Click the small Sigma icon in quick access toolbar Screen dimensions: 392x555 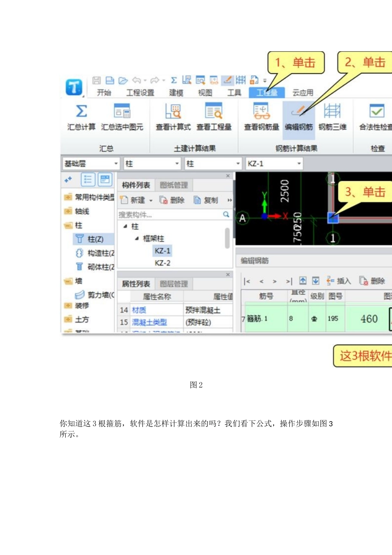pos(174,80)
